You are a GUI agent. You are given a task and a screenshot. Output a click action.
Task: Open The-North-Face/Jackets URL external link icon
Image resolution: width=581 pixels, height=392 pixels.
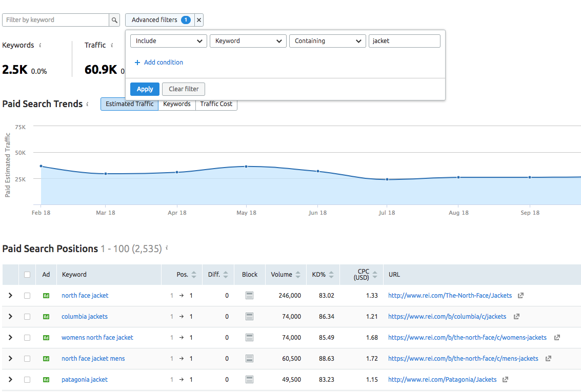pos(520,295)
